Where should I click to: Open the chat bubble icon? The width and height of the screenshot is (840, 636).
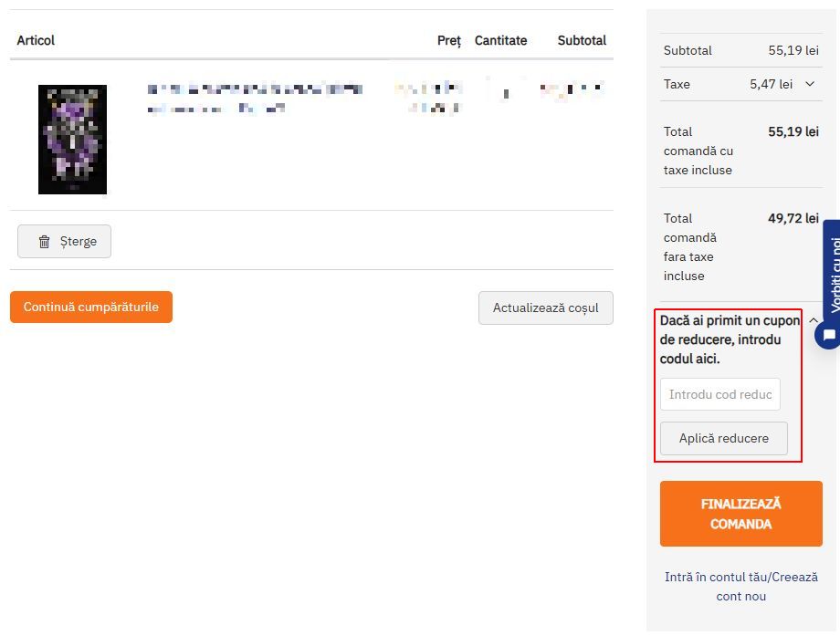click(x=828, y=335)
